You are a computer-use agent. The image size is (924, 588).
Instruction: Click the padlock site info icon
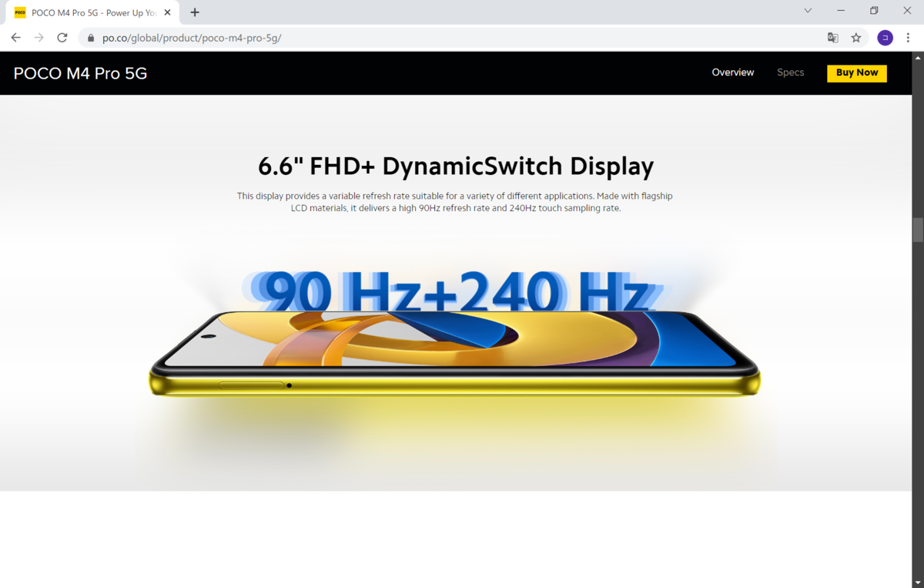(90, 38)
